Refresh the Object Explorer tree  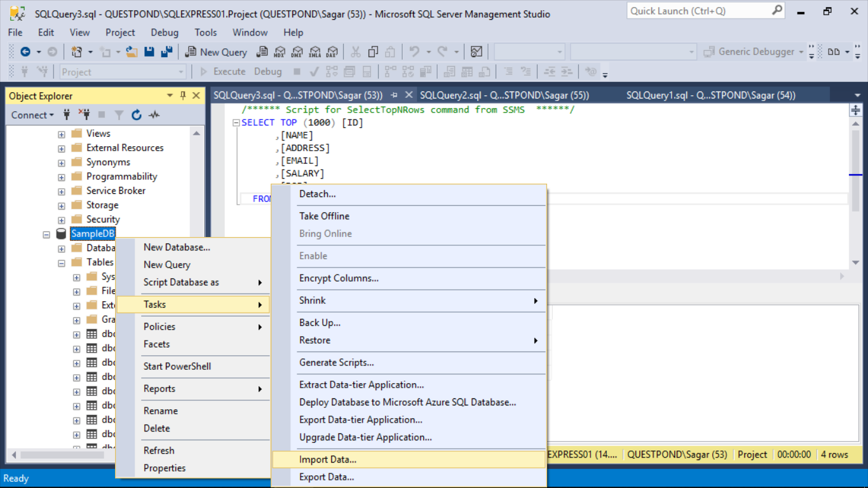coord(137,115)
